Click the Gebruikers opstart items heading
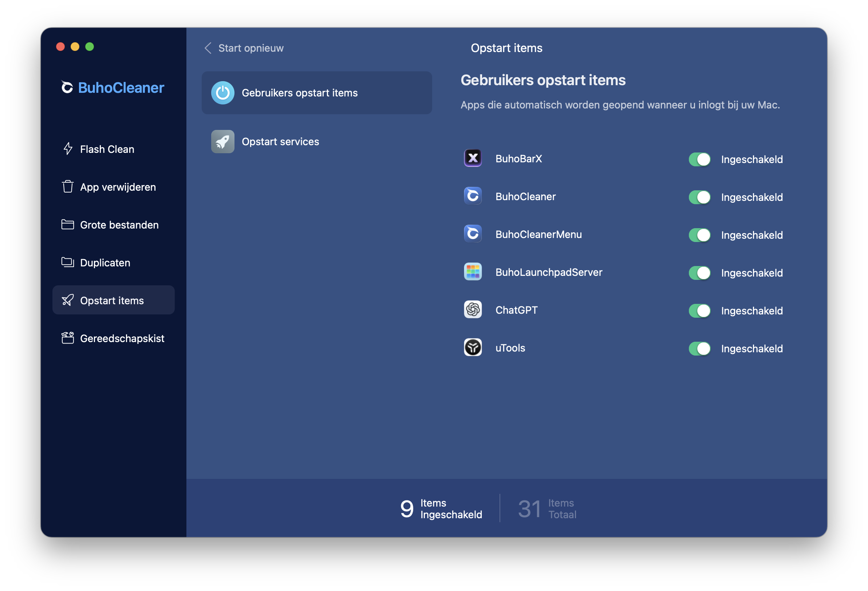Image resolution: width=868 pixels, height=591 pixels. coord(543,80)
